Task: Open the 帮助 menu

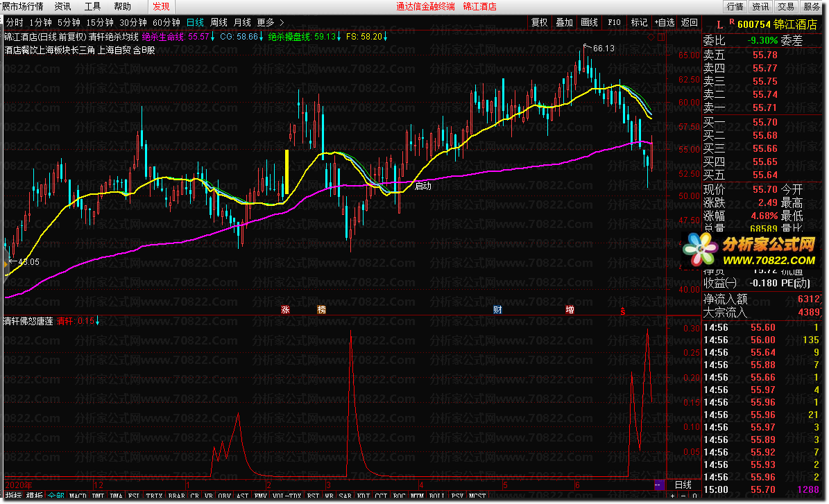Action: (x=123, y=6)
